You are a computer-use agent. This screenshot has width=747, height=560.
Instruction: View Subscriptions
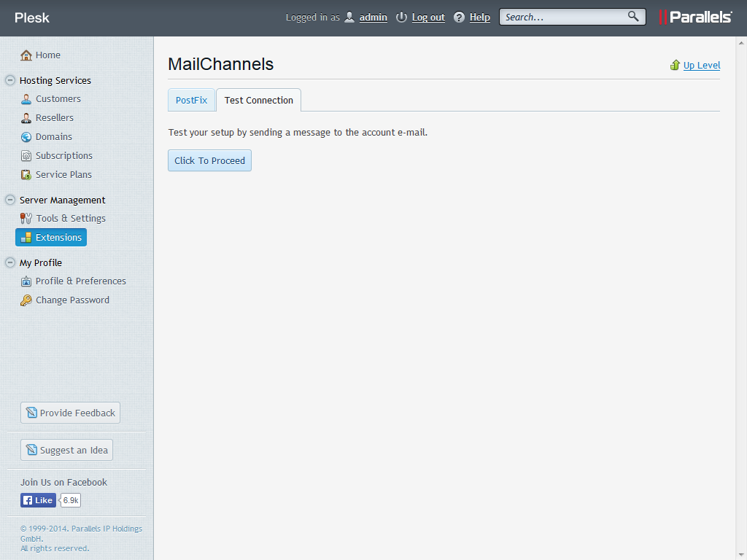point(64,156)
